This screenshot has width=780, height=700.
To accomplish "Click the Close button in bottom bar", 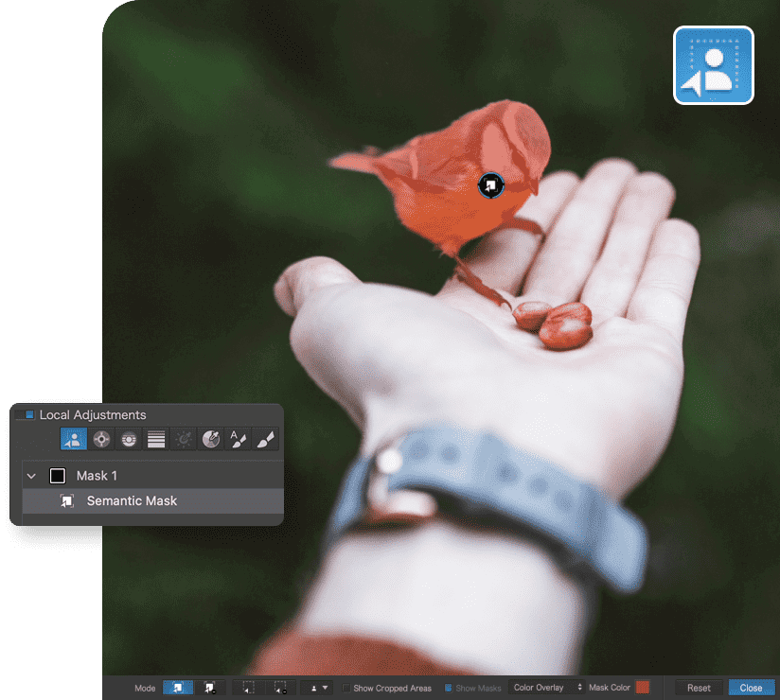I will 752,688.
